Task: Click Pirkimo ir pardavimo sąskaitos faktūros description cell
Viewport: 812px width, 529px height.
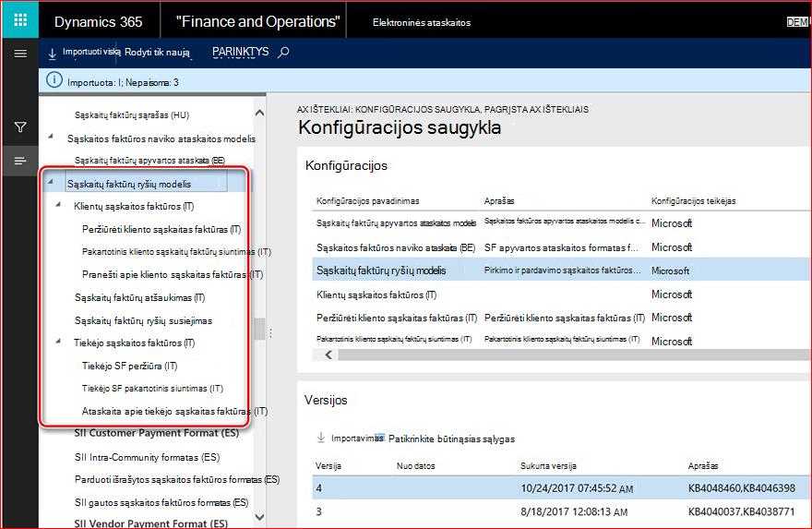Action: pos(562,271)
